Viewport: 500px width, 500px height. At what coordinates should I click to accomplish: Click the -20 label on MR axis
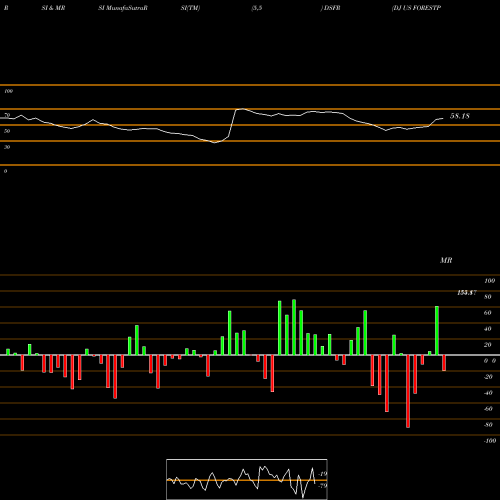click(x=488, y=377)
